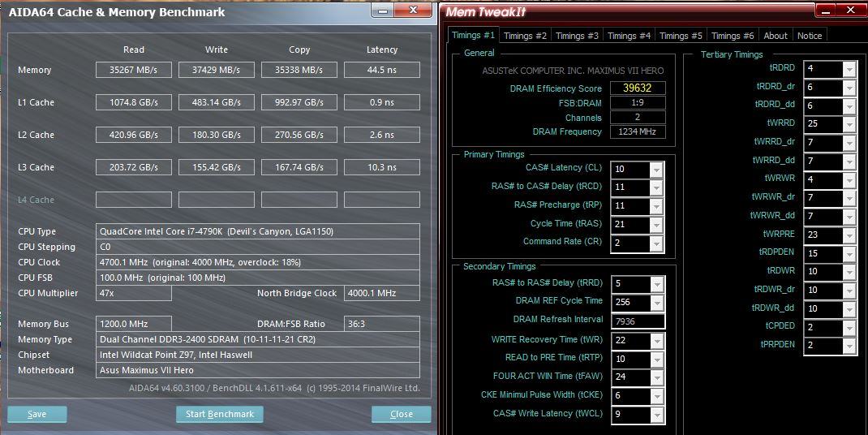Minimize the Mem TweakIt window
This screenshot has height=435, width=868.
point(825,10)
